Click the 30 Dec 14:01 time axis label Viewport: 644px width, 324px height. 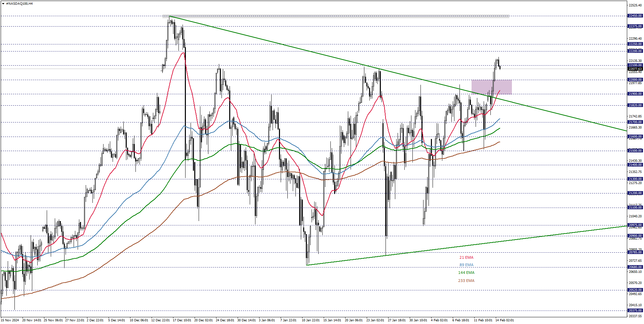point(246,320)
